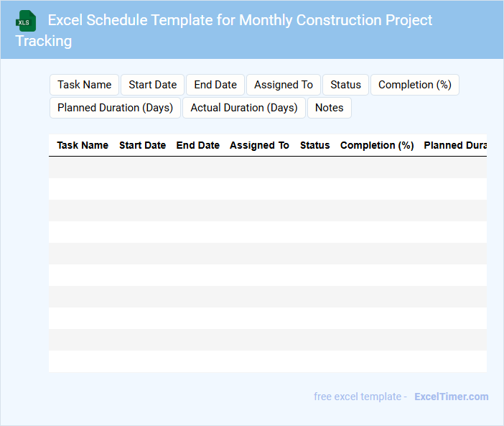Click the End Date tag button

(215, 85)
